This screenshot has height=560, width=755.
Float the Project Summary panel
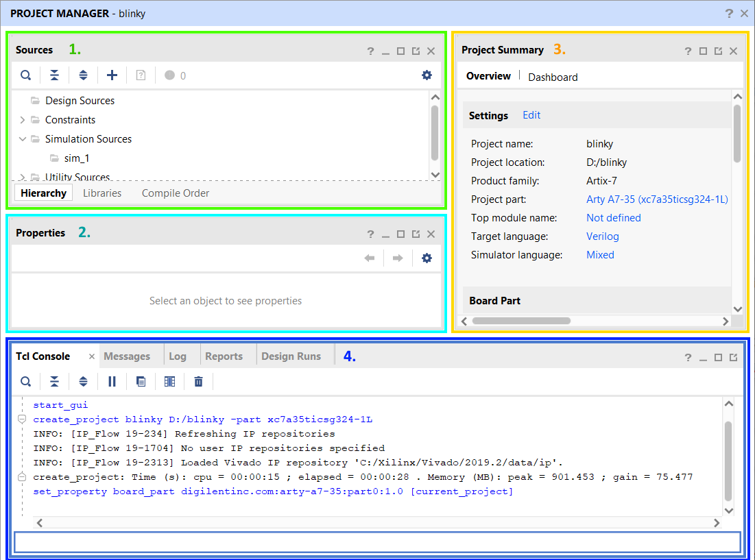(x=719, y=51)
